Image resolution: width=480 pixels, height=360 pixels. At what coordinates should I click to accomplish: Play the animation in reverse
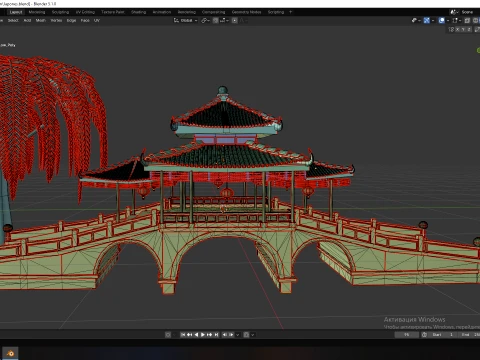click(x=196, y=335)
